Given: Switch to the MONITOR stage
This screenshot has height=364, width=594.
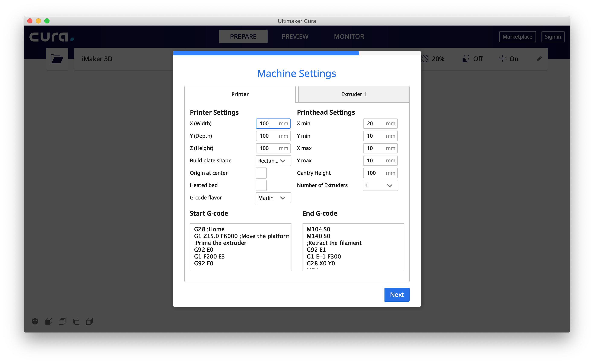Looking at the screenshot, I should click(349, 36).
